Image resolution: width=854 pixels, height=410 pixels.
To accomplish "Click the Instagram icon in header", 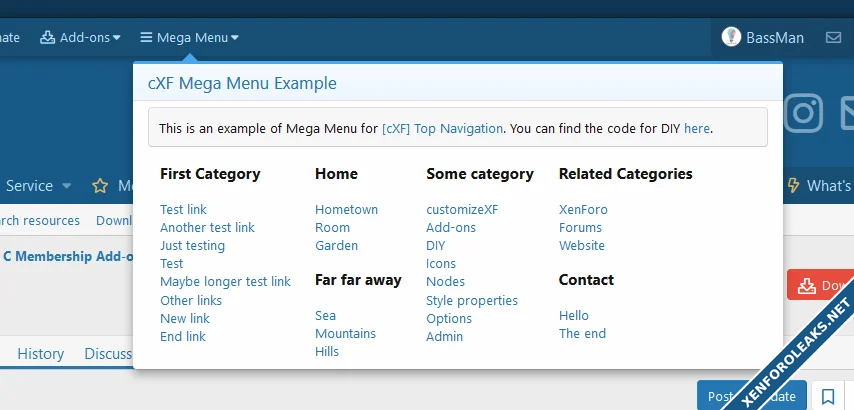I will click(804, 113).
